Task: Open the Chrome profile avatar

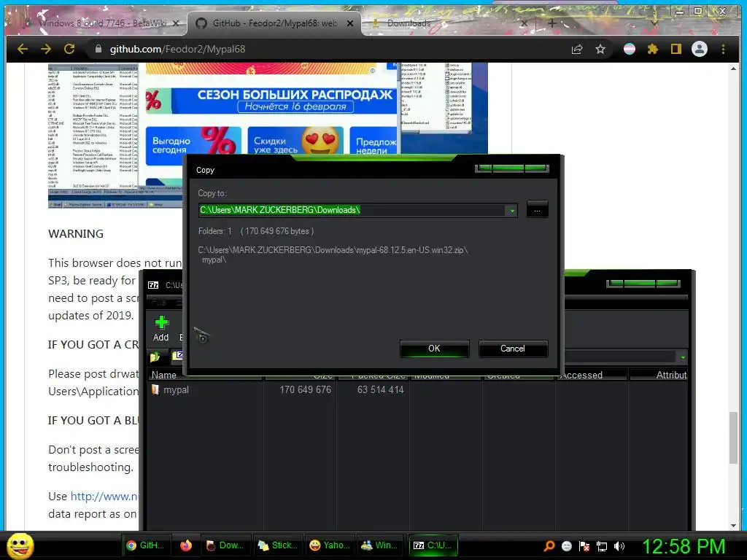Action: pyautogui.click(x=700, y=49)
